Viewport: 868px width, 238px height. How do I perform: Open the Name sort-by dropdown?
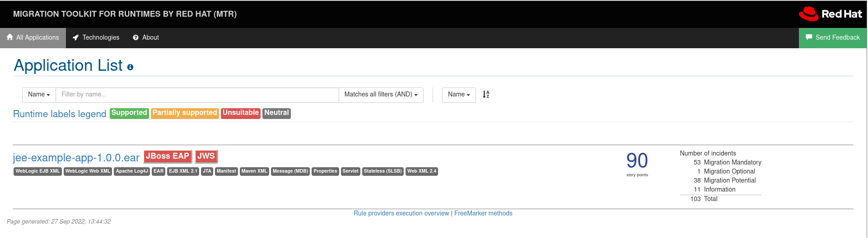pyautogui.click(x=459, y=95)
